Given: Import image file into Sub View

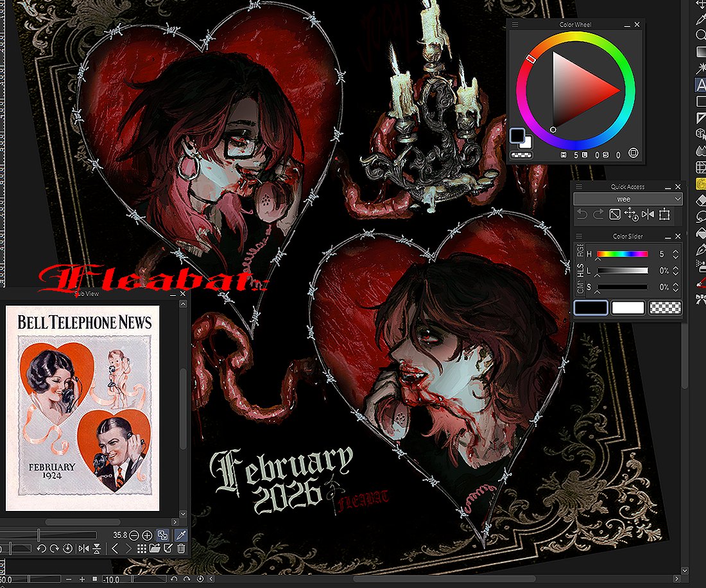Looking at the screenshot, I should pyautogui.click(x=155, y=548).
